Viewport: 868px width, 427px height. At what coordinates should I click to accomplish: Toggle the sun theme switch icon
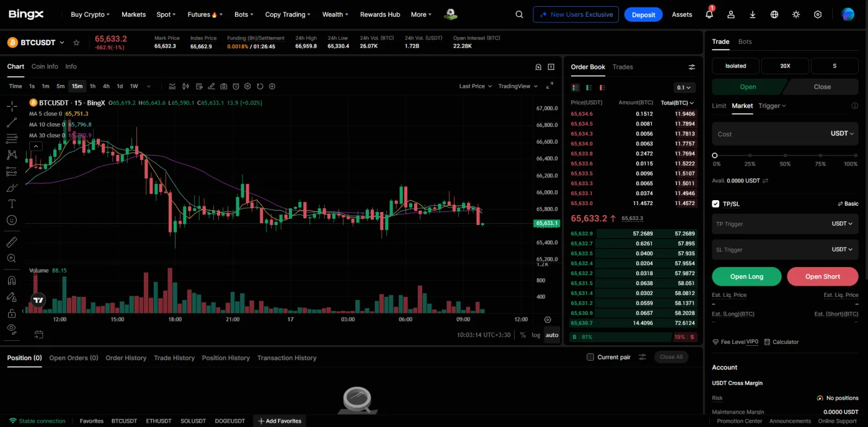(x=796, y=14)
